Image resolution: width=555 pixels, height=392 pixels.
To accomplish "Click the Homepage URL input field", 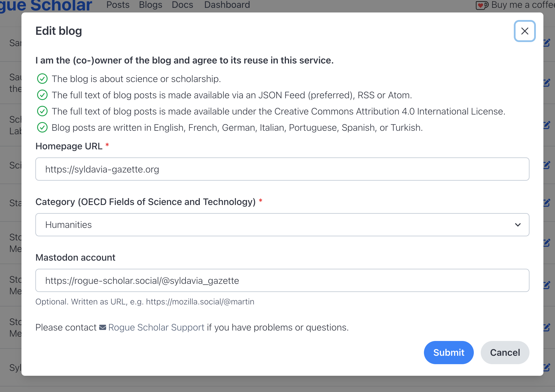I will [282, 169].
